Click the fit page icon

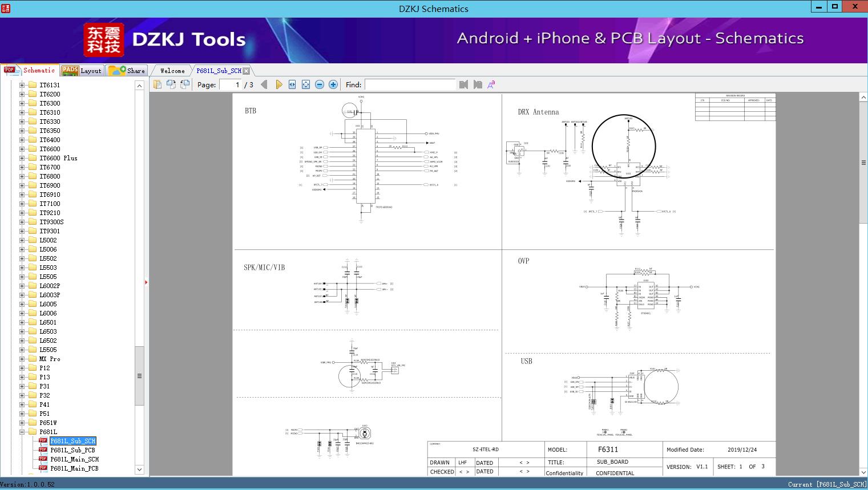(x=306, y=84)
